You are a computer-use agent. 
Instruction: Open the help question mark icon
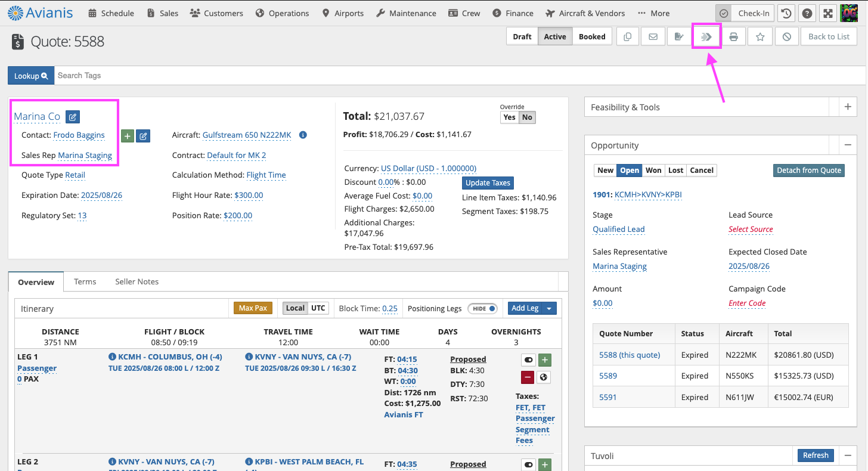pos(807,13)
